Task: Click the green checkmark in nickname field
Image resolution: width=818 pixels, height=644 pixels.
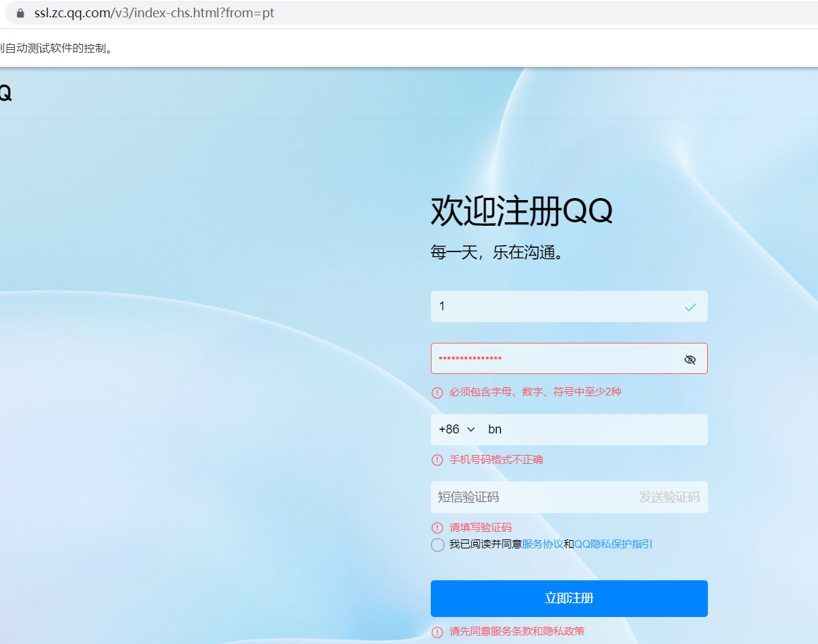Action: (690, 307)
